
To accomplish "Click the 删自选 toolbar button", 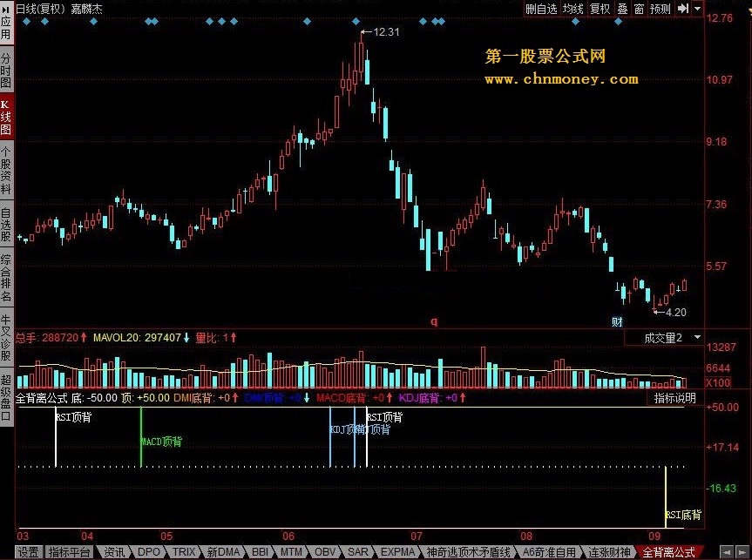I will 541,9.
